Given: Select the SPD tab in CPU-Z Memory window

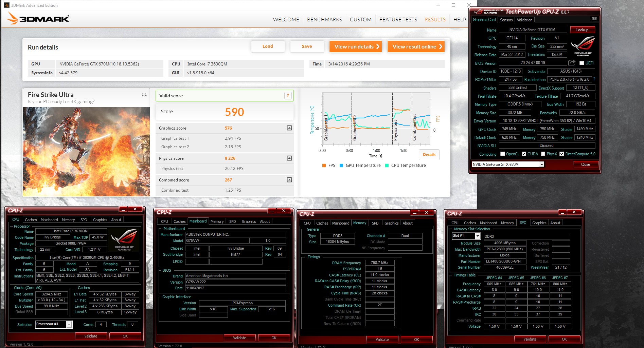Looking at the screenshot, I should 375,223.
